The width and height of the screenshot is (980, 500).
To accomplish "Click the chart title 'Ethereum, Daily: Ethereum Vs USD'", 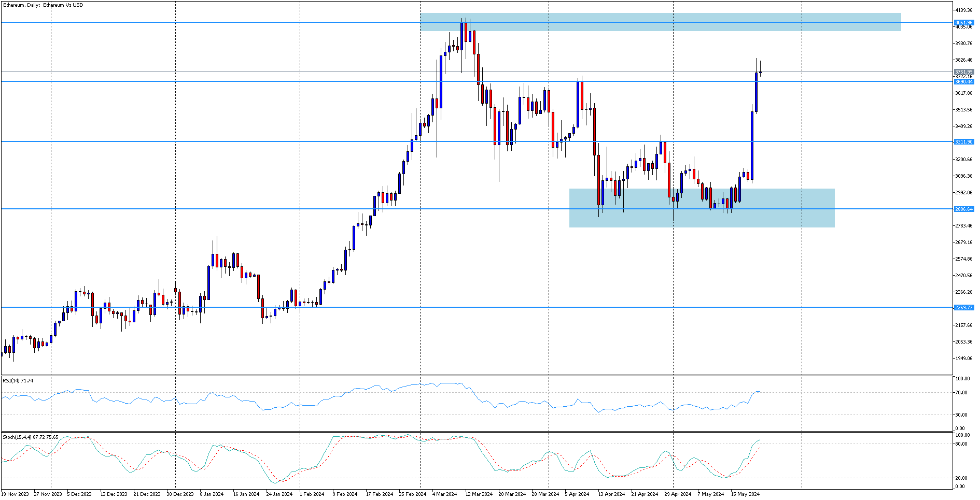I will click(43, 5).
